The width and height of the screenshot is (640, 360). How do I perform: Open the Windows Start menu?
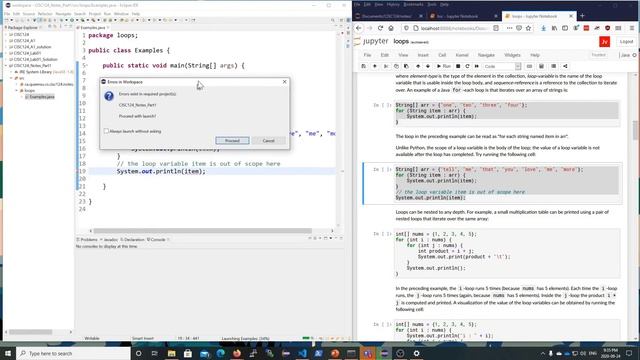click(8, 353)
